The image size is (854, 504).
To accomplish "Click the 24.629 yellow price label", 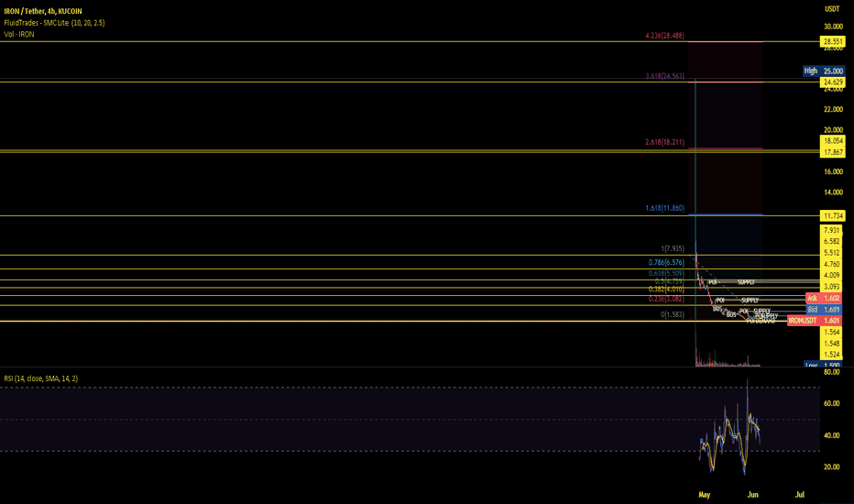I will 832,82.
